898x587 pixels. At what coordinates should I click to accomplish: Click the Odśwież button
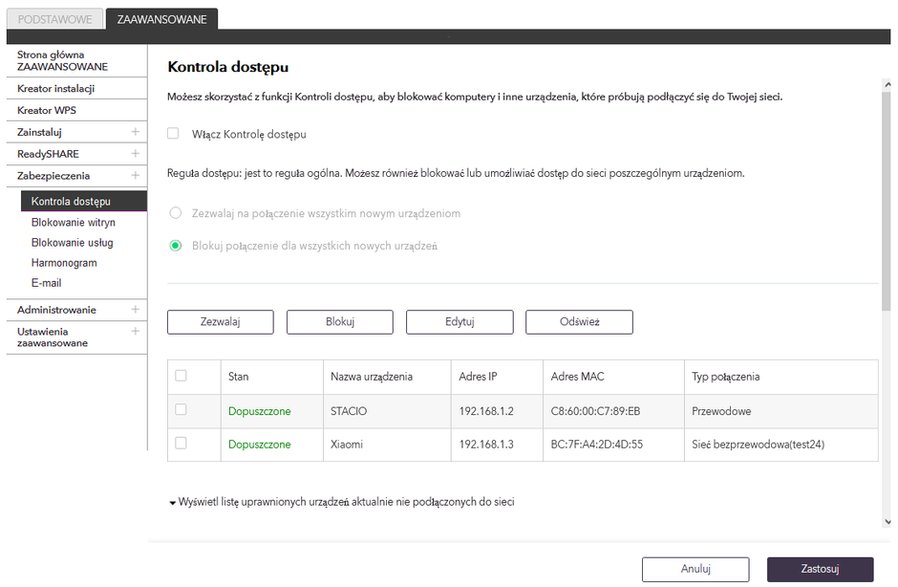tap(579, 322)
